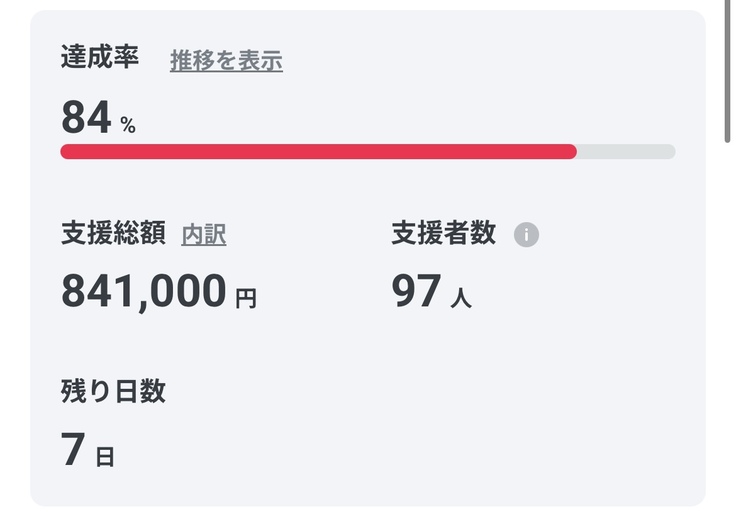The height and width of the screenshot is (526, 736).
Task: Click the 84 achievement rate number
Action: pyautogui.click(x=86, y=118)
